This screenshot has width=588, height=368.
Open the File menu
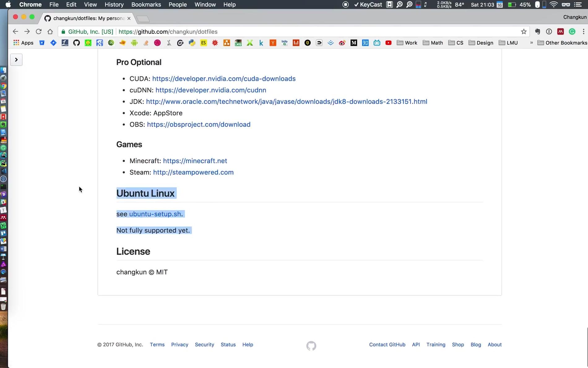54,5
